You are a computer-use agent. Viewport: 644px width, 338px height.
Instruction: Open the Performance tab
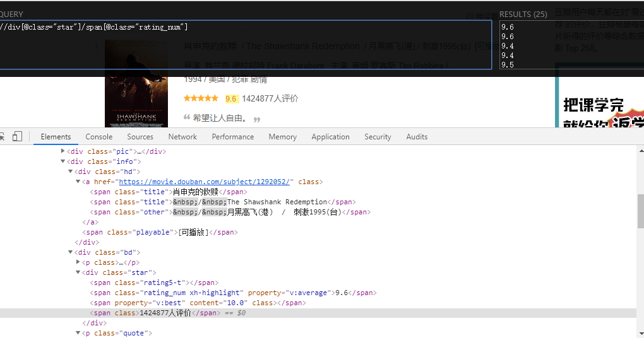tap(233, 137)
